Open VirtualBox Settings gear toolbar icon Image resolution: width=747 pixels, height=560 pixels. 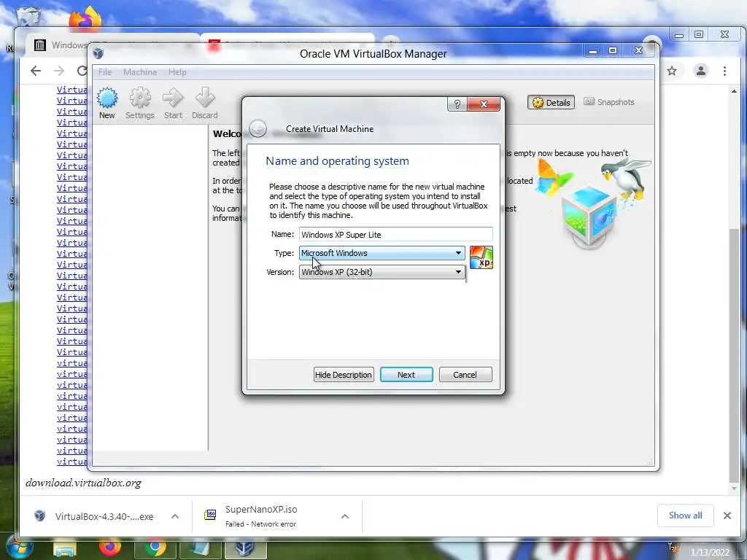point(139,98)
